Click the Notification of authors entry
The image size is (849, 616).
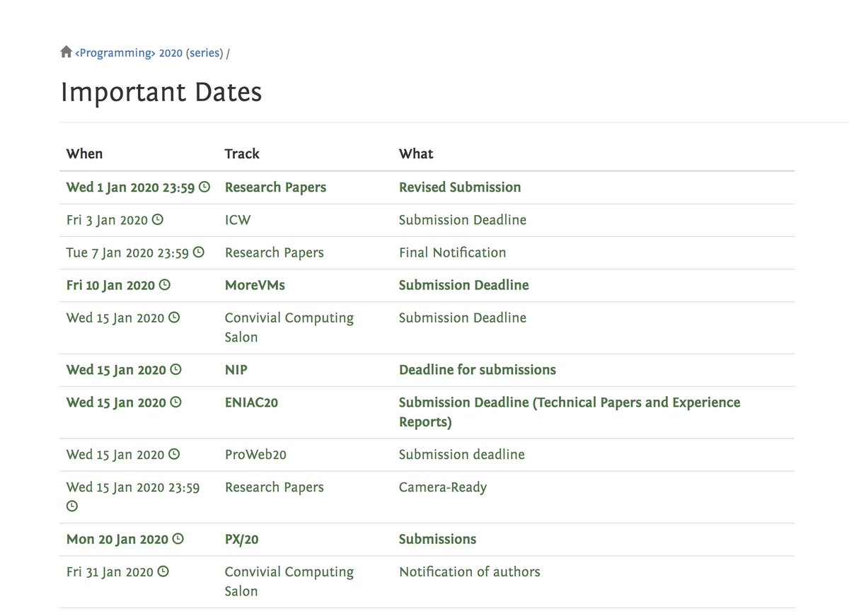click(x=470, y=572)
